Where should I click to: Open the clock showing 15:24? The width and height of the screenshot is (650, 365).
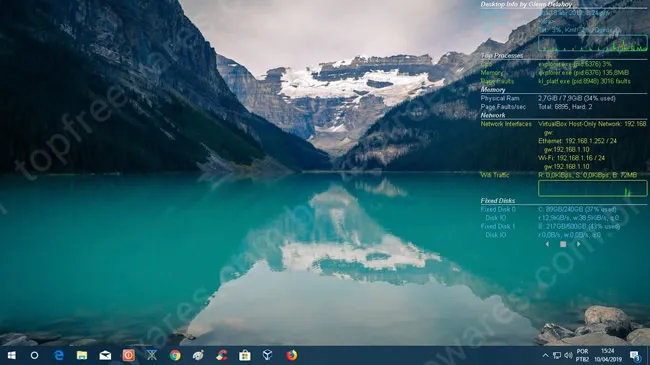tap(608, 355)
